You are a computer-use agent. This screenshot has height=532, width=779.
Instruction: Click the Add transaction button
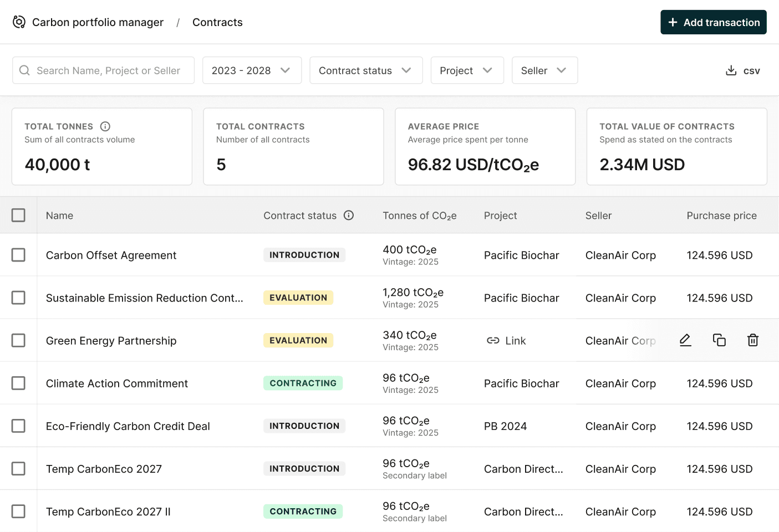713,22
